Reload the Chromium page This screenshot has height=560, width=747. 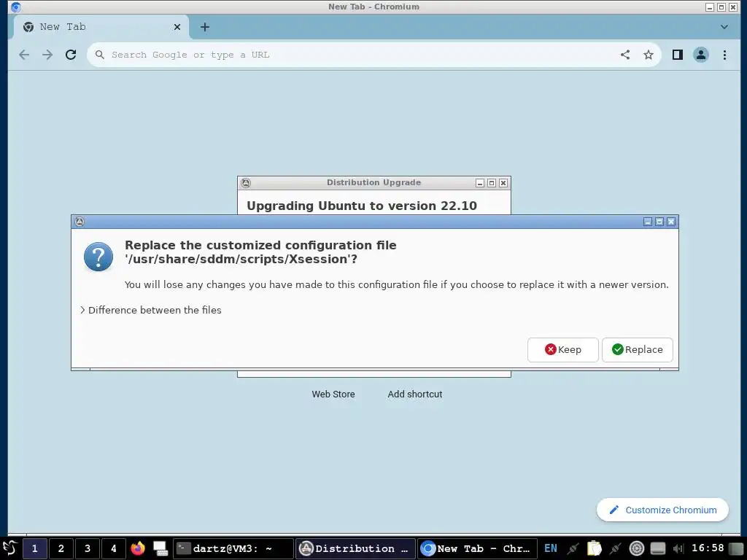(71, 55)
